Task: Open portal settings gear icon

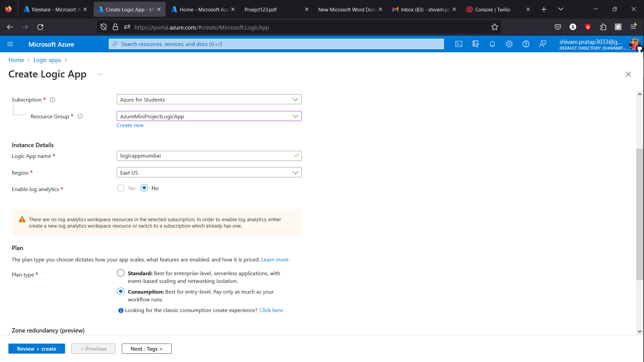Action: click(x=509, y=44)
